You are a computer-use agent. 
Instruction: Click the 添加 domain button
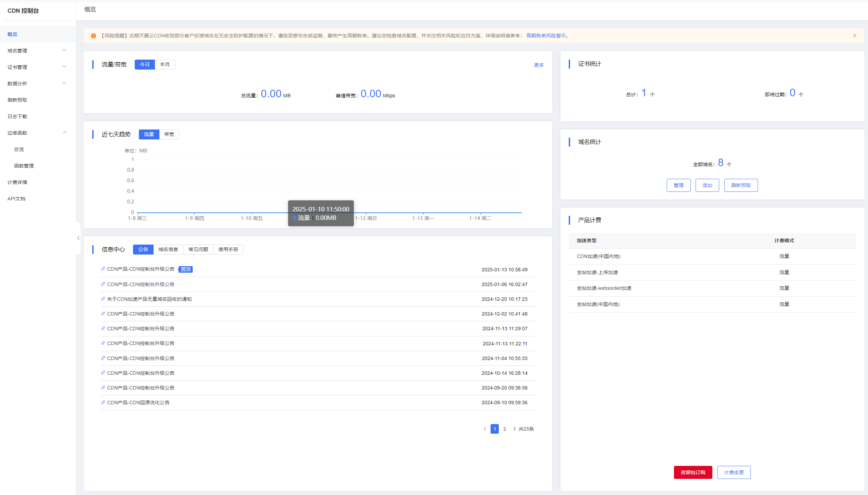pyautogui.click(x=707, y=185)
